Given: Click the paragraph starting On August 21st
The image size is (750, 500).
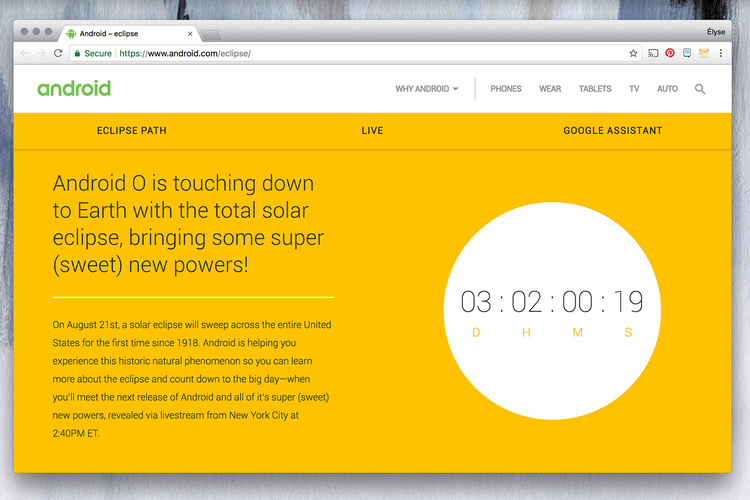Looking at the screenshot, I should click(192, 379).
